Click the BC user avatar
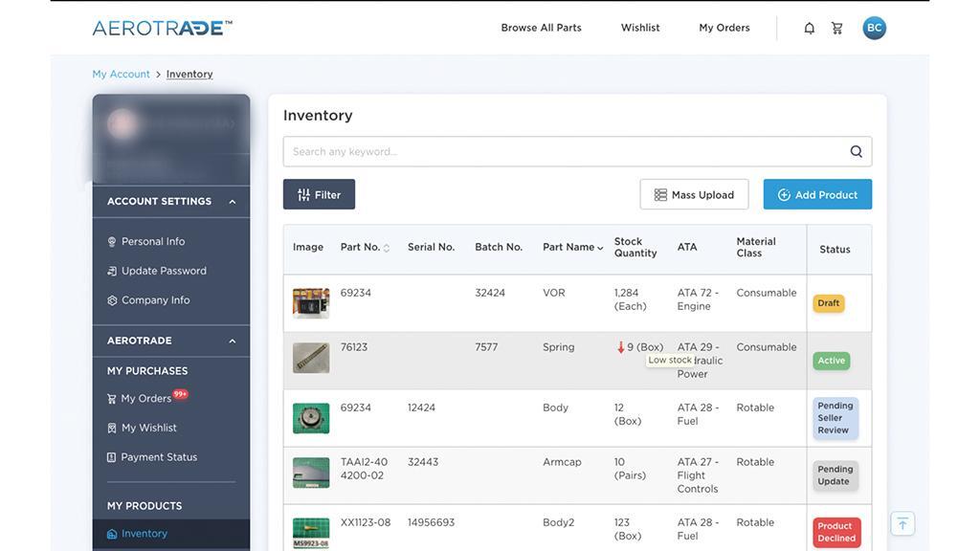This screenshot has height=551, width=980. (x=874, y=28)
